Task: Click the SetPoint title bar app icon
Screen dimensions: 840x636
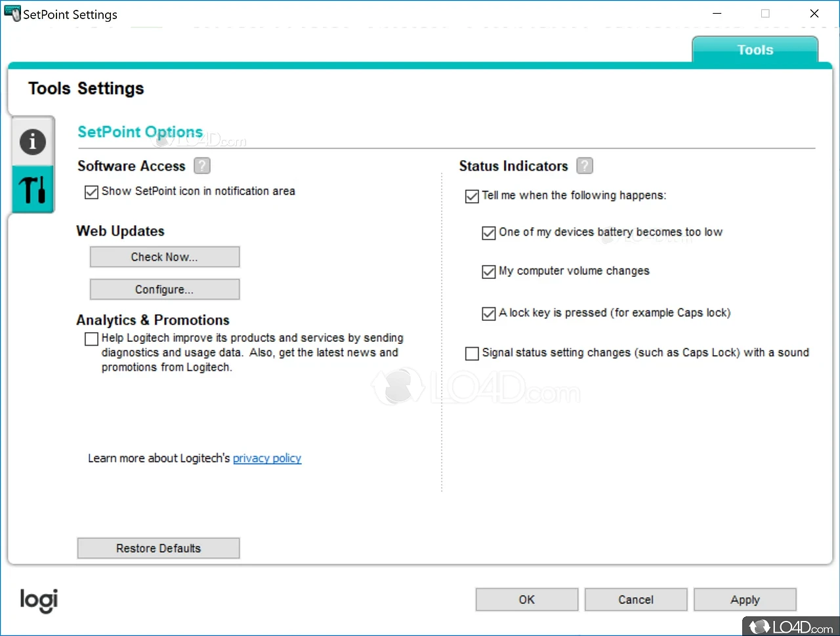Action: click(12, 14)
